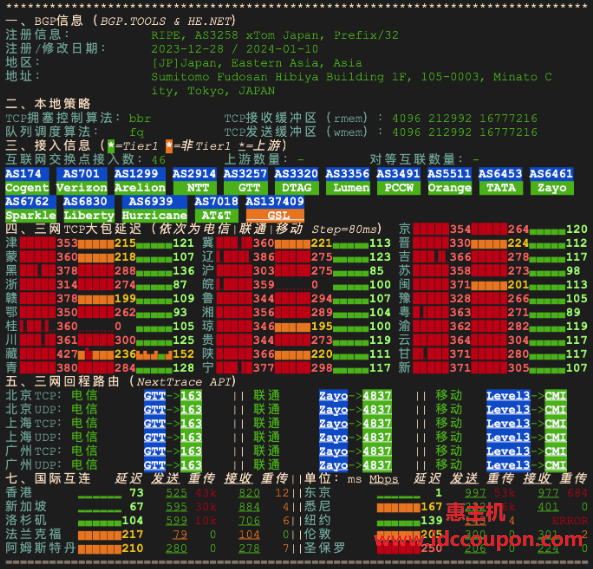Viewport: 593px width, 569px height.
Task: Click the 163 badge in 上海UDP row
Action: point(191,437)
